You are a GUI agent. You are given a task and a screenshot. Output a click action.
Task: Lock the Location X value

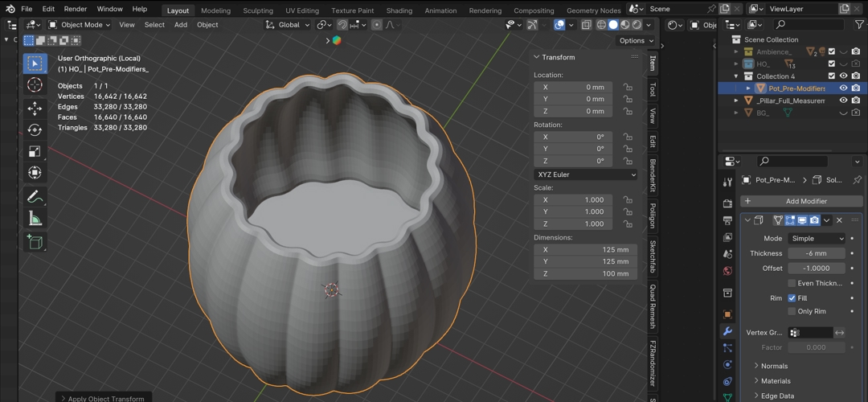coord(627,87)
